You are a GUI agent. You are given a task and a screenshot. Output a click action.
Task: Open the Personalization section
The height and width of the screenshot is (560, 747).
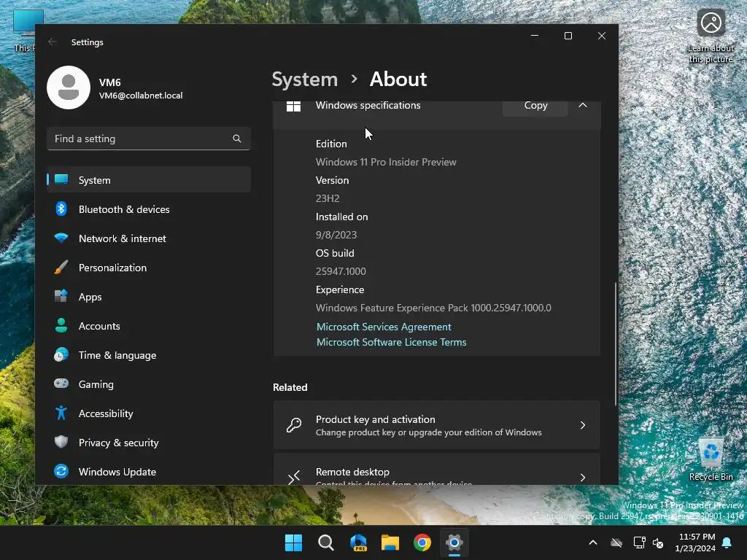149,268
